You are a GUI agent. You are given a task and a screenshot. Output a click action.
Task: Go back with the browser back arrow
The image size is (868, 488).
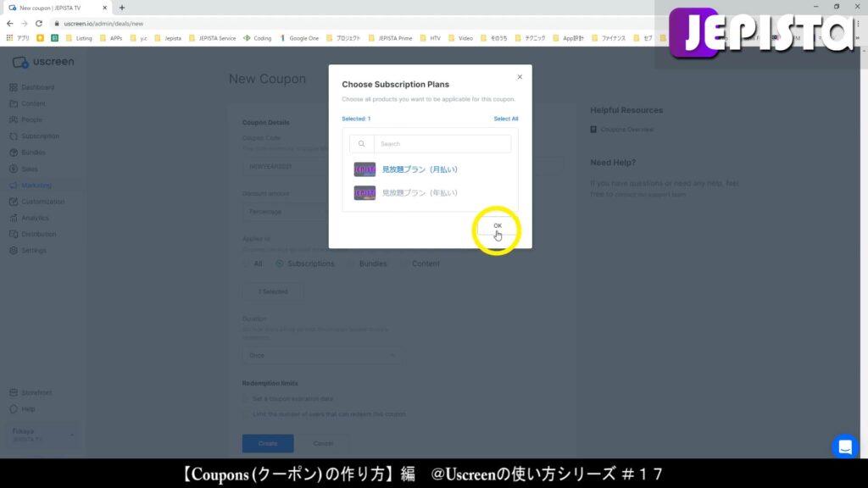10,23
